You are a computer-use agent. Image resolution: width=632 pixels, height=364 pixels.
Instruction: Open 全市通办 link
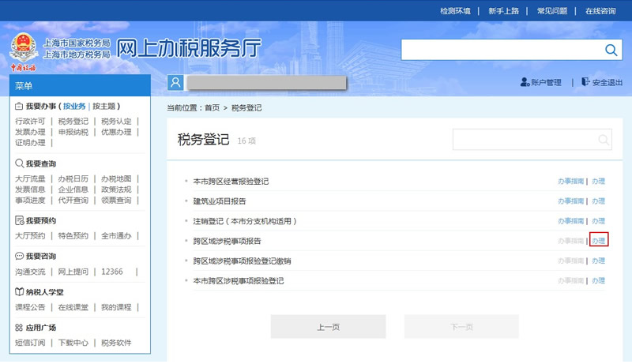pyautogui.click(x=116, y=235)
